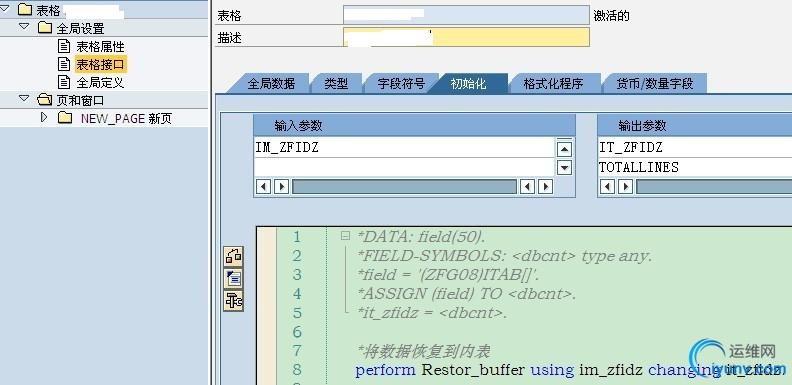Click the 输出参数 column header

pos(695,125)
